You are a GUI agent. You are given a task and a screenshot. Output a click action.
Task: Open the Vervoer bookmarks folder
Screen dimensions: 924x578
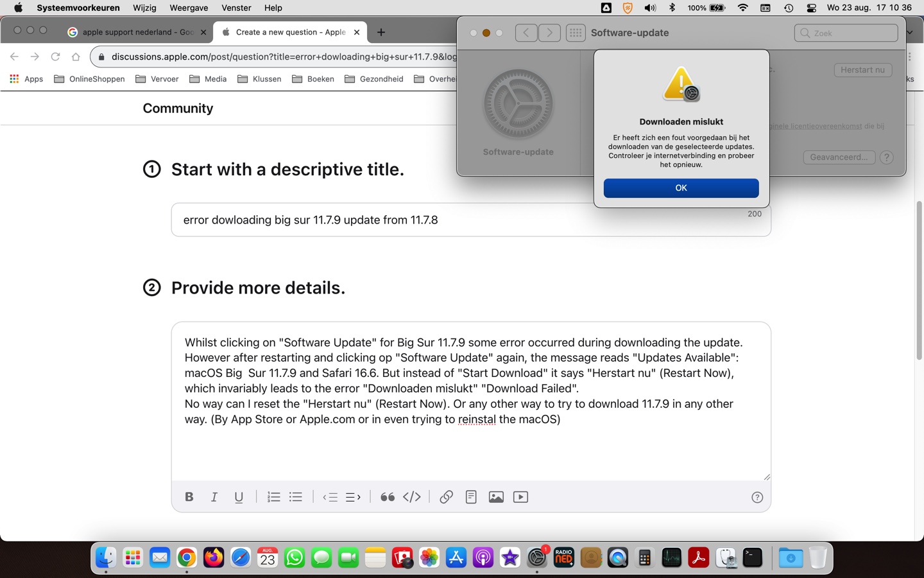tap(157, 79)
